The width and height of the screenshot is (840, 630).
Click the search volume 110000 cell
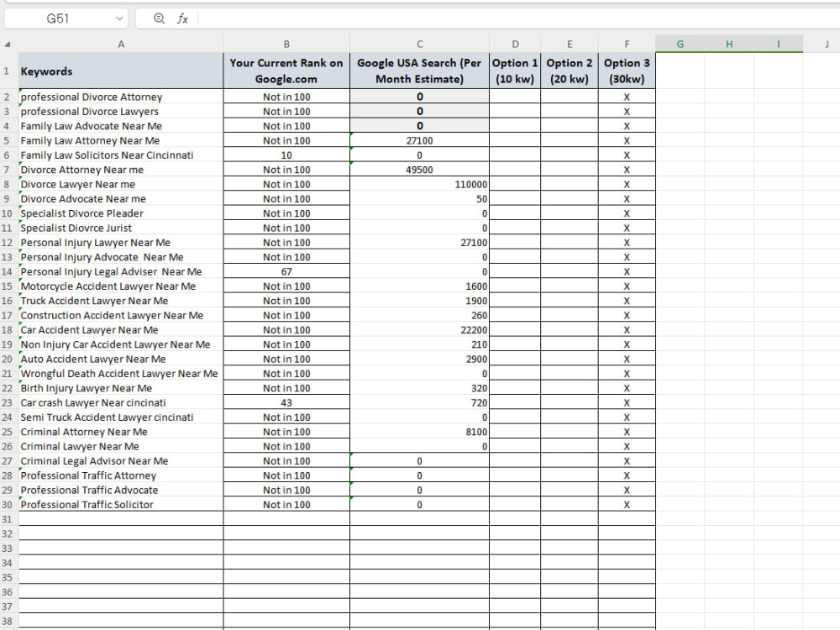(x=419, y=184)
